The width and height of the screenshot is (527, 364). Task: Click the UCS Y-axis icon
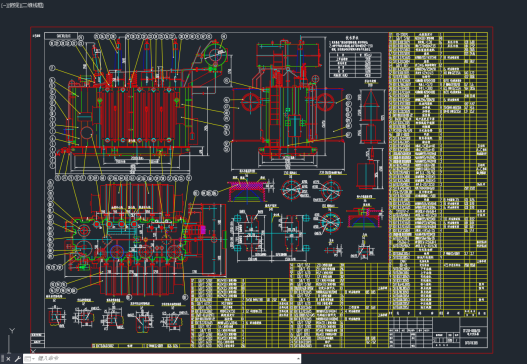[x=12, y=331]
